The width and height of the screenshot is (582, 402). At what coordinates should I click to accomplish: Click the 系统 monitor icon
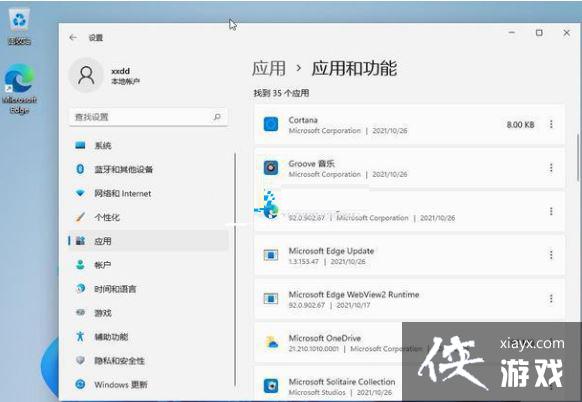click(80, 145)
